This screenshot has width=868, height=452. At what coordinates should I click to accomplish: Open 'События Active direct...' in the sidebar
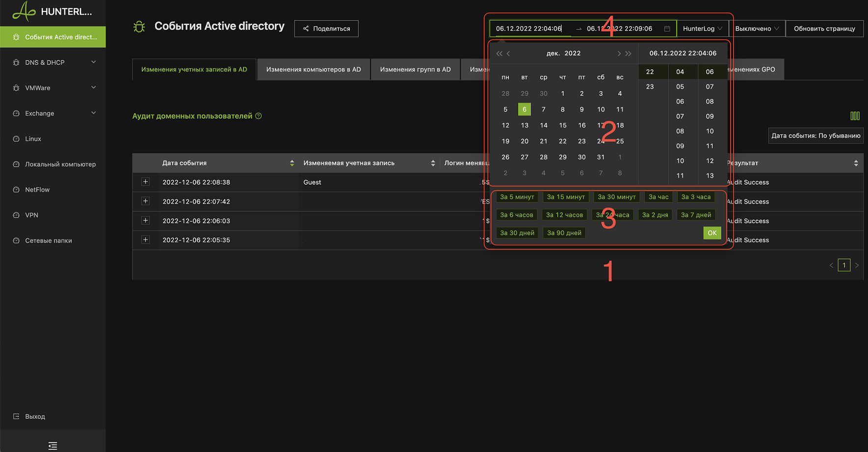click(x=53, y=37)
